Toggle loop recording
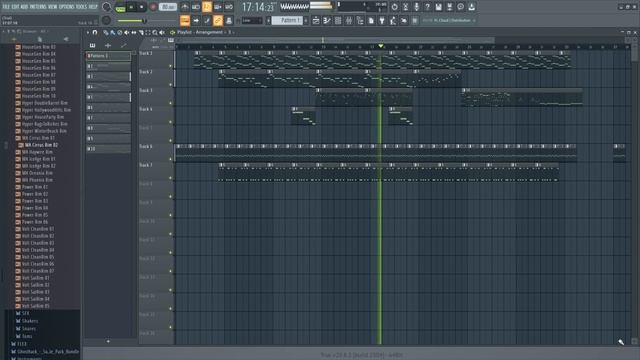This screenshot has height=360, width=640. pos(229,7)
